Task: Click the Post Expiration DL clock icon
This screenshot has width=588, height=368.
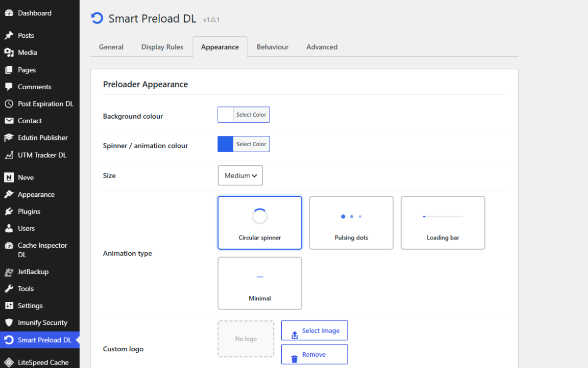Action: click(9, 104)
